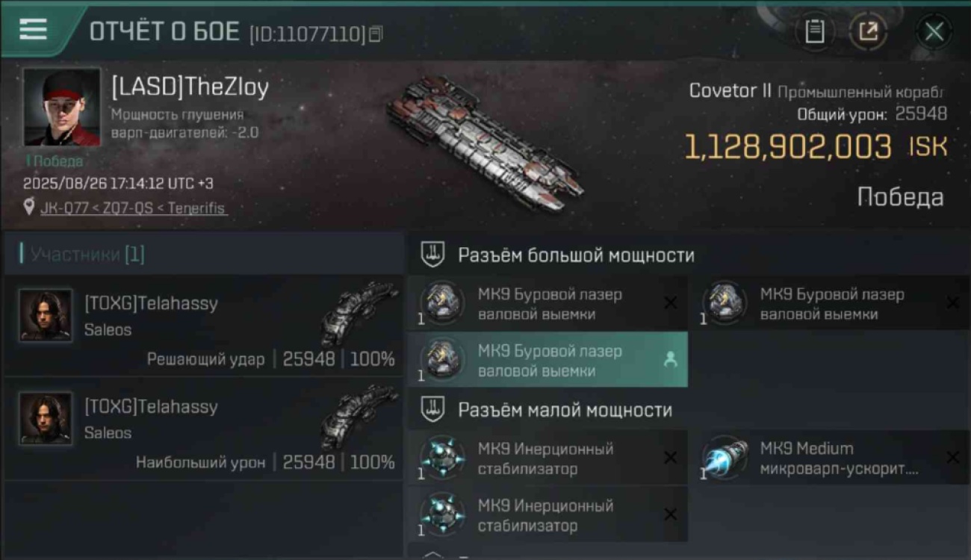The image size is (971, 560).
Task: Click the Saleos ship thumbnail in first participant row
Action: point(359,313)
